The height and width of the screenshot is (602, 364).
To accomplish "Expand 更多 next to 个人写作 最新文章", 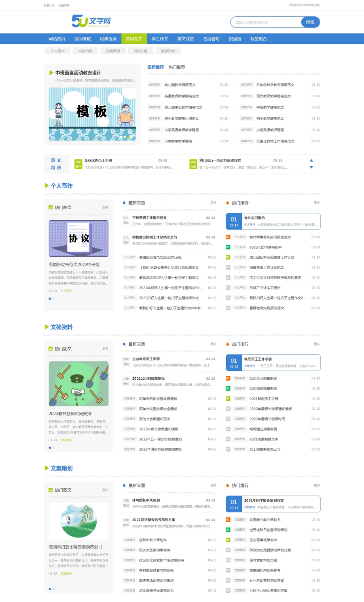I will coord(213,203).
